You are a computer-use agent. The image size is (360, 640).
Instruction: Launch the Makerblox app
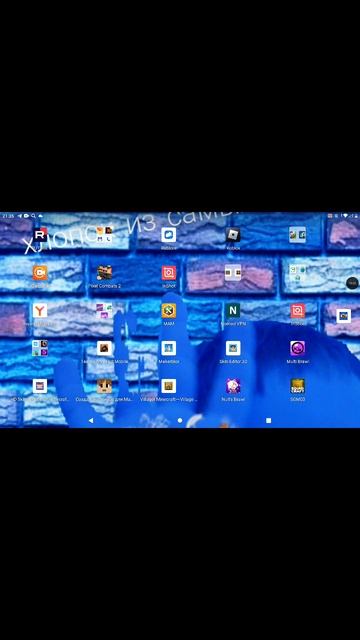point(169,348)
